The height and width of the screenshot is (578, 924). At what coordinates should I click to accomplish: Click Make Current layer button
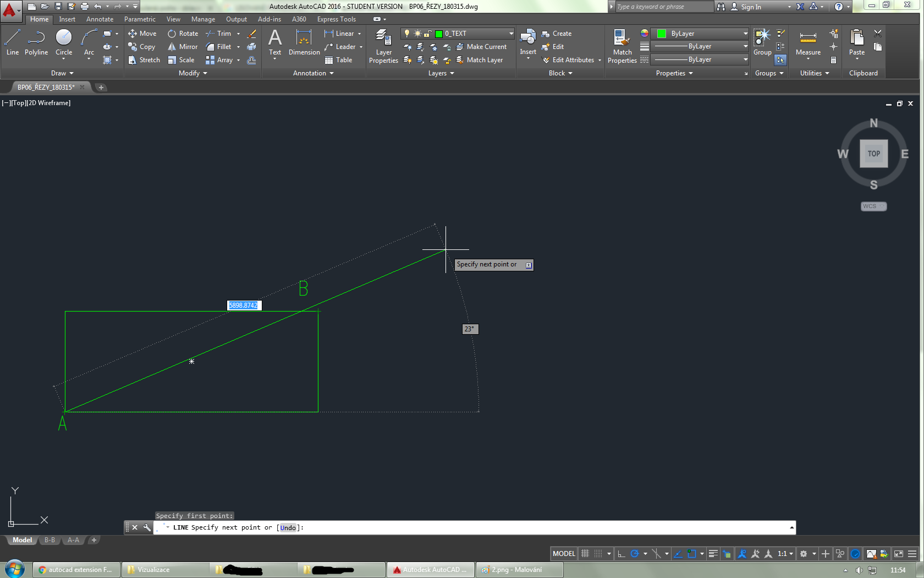tap(481, 47)
